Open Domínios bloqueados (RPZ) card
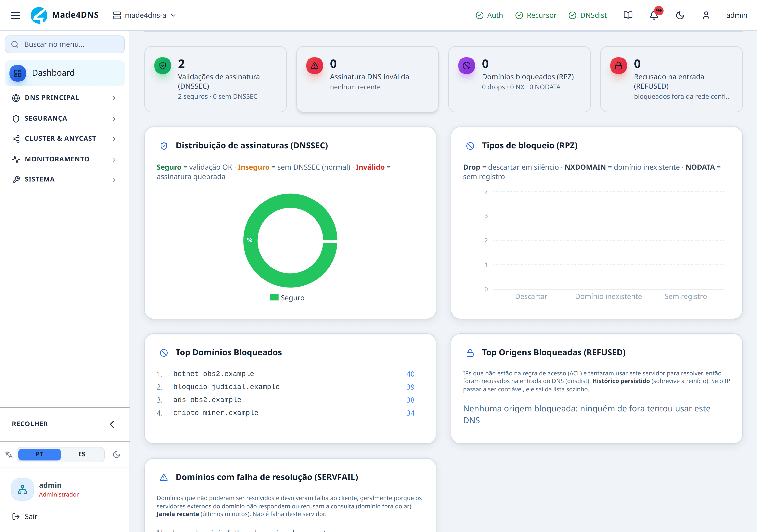This screenshot has width=757, height=532. click(x=519, y=79)
